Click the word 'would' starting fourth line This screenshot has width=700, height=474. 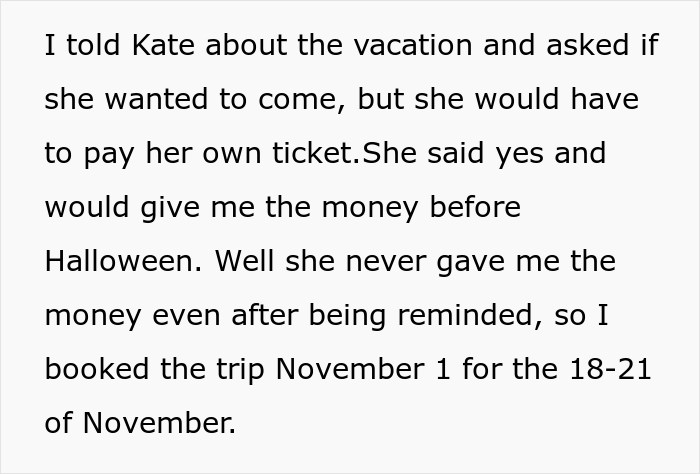pos(86,210)
